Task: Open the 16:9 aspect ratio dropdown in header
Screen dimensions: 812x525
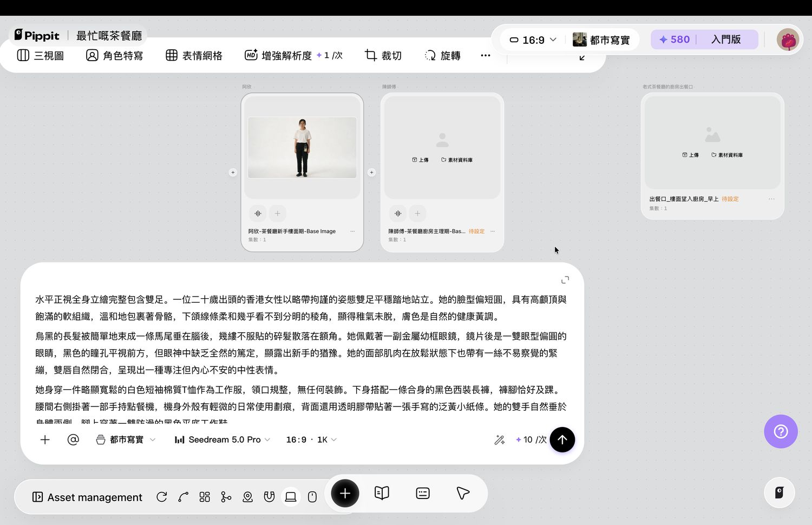Action: point(533,40)
